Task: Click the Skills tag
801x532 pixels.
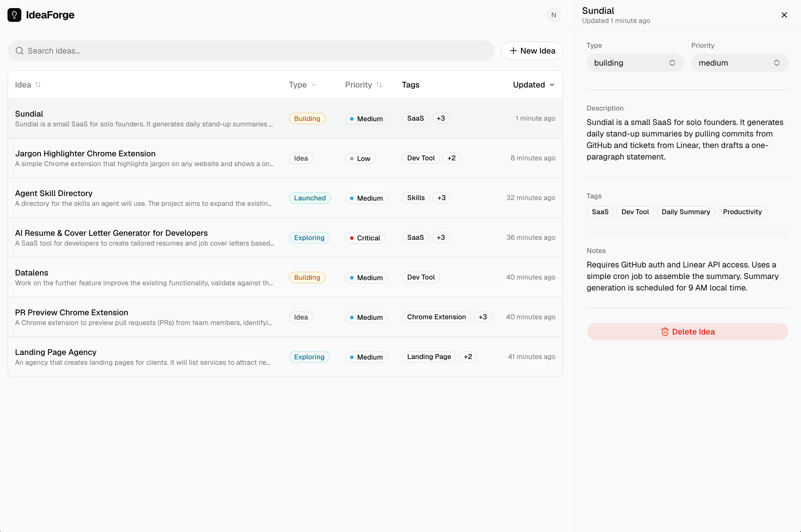Action: click(x=416, y=198)
